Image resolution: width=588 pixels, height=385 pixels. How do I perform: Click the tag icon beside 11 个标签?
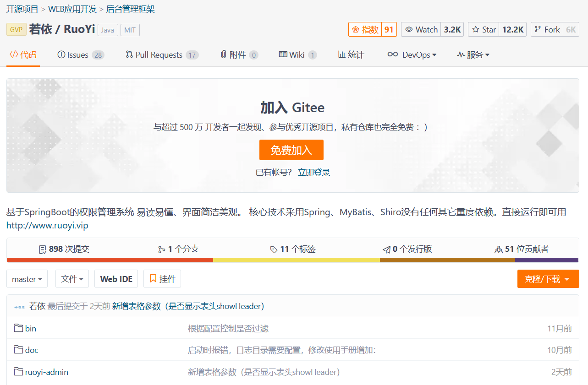(x=274, y=249)
